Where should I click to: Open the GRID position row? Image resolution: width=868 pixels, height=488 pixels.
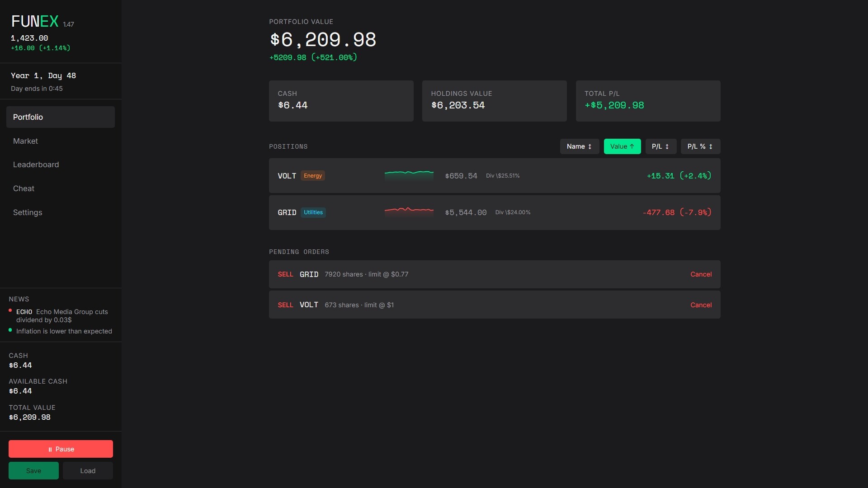(x=495, y=212)
